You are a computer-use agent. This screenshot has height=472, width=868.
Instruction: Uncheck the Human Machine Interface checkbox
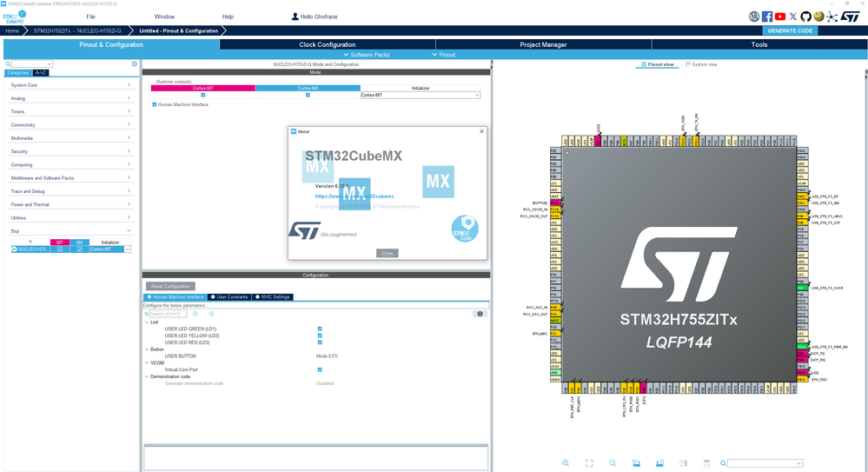click(155, 104)
